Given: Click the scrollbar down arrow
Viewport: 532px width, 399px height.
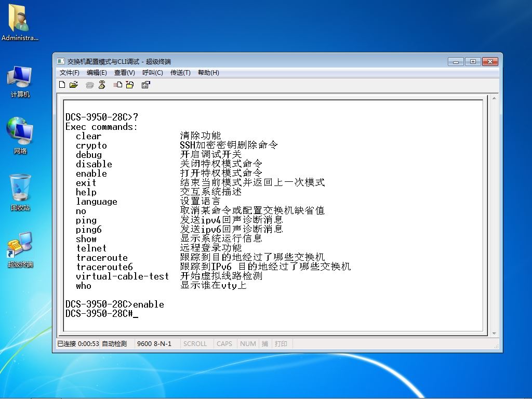Looking at the screenshot, I should click(x=495, y=334).
